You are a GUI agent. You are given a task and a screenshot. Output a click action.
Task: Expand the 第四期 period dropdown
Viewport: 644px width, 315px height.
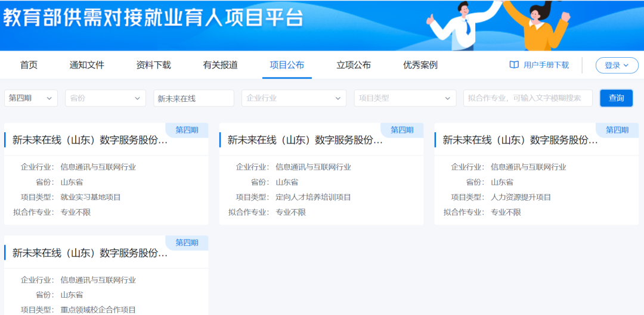[31, 98]
